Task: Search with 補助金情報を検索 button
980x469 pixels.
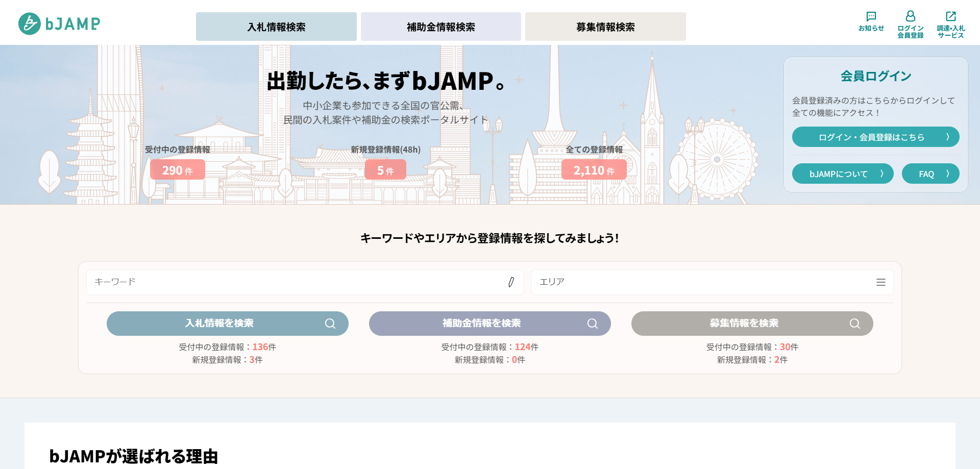Action: (x=490, y=324)
